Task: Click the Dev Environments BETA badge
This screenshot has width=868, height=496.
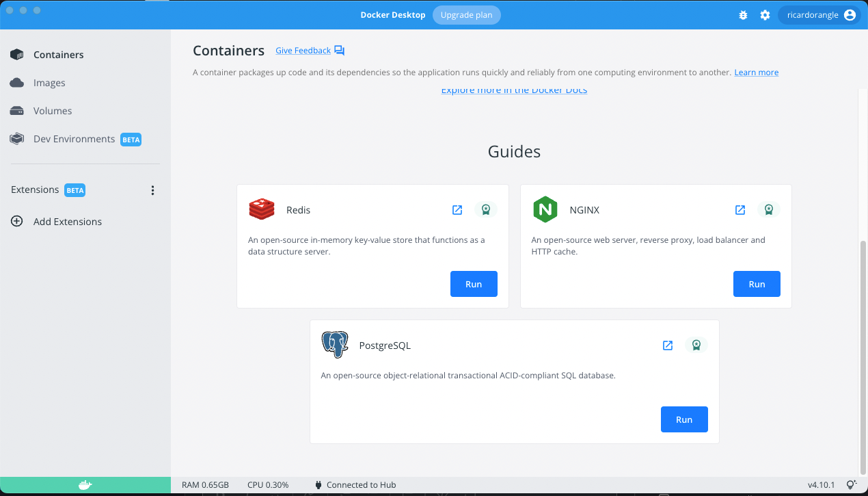Action: (131, 140)
